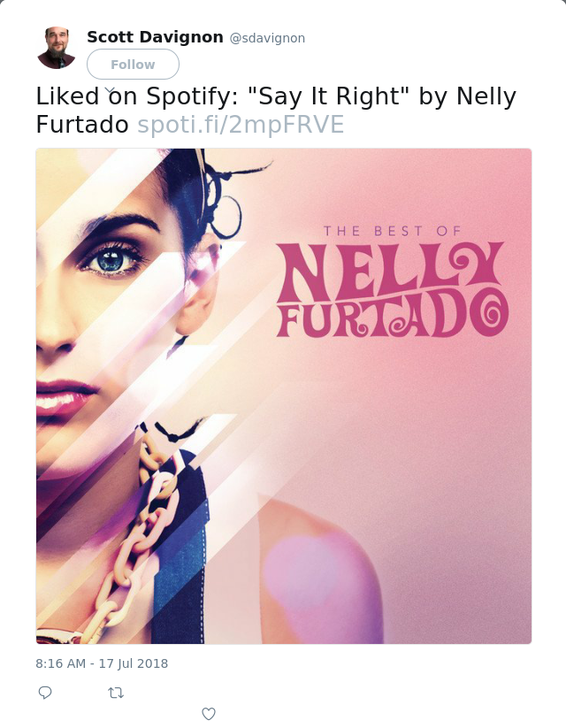
Task: Click the pink lips on the album cover
Action: tap(65, 395)
